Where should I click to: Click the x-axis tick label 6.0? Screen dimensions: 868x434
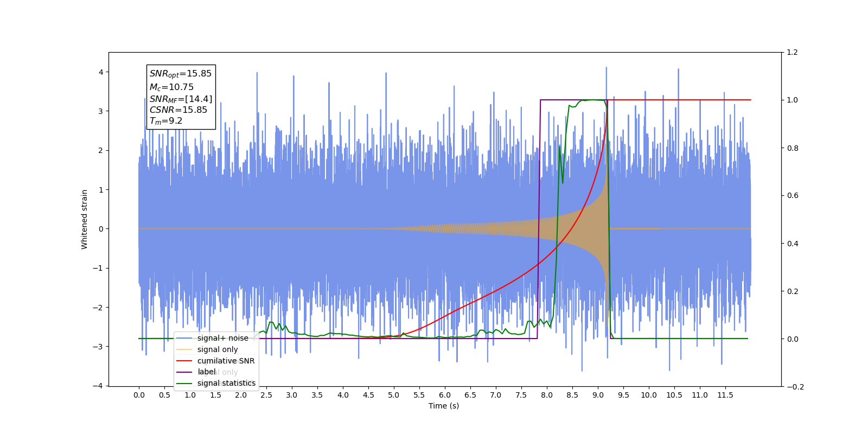(445, 395)
